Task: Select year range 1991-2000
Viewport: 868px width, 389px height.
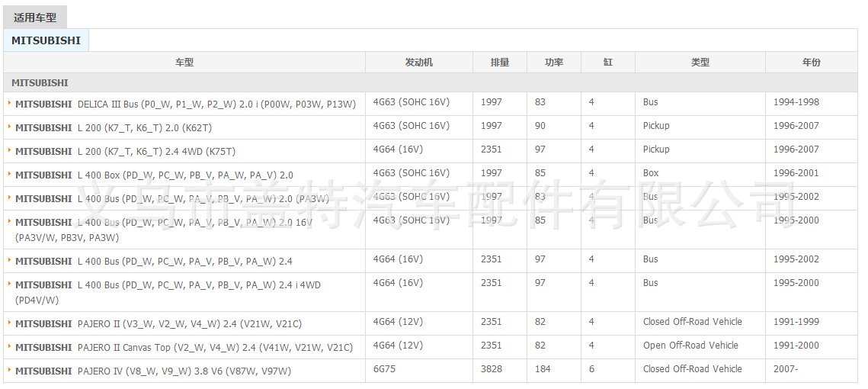Action: [796, 346]
